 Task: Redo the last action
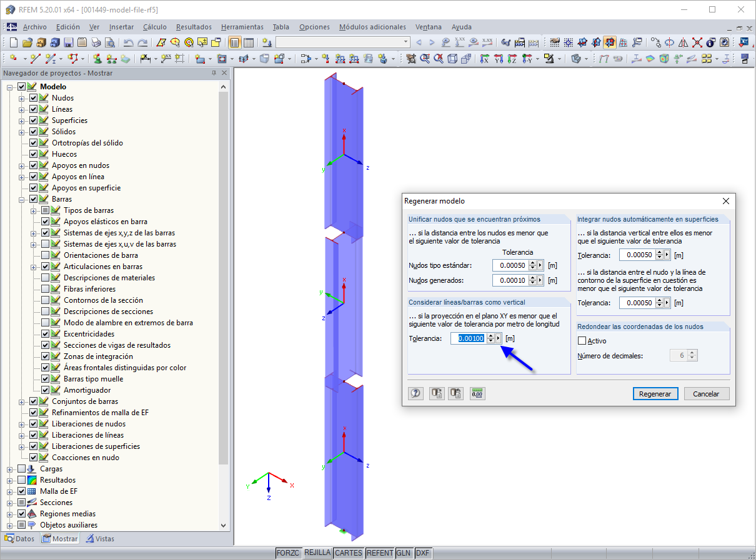pyautogui.click(x=142, y=42)
